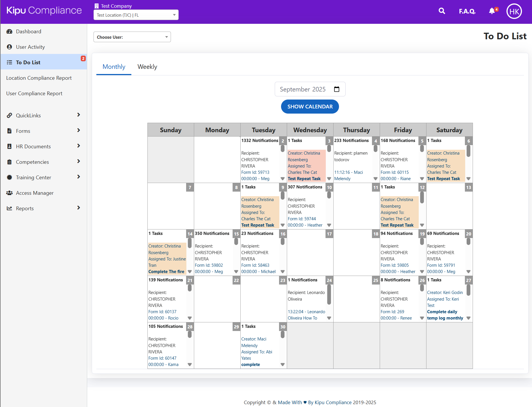
Task: Click the Training Center gear icon
Action: coord(9,178)
